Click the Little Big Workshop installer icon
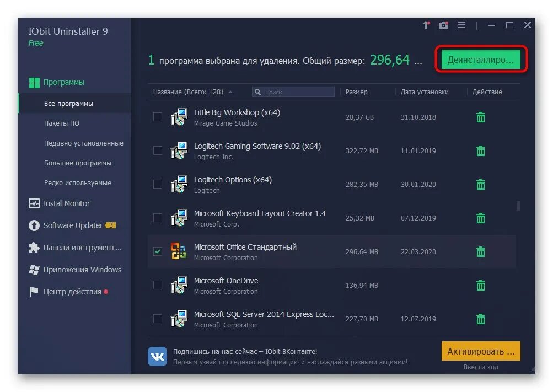This screenshot has height=392, width=553. (179, 117)
